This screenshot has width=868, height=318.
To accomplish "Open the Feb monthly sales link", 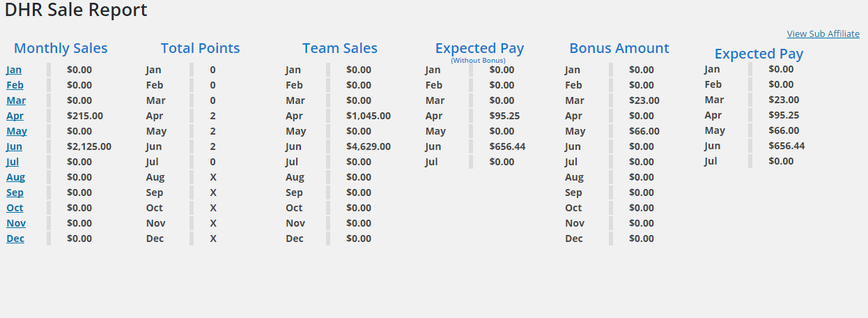I will (14, 85).
